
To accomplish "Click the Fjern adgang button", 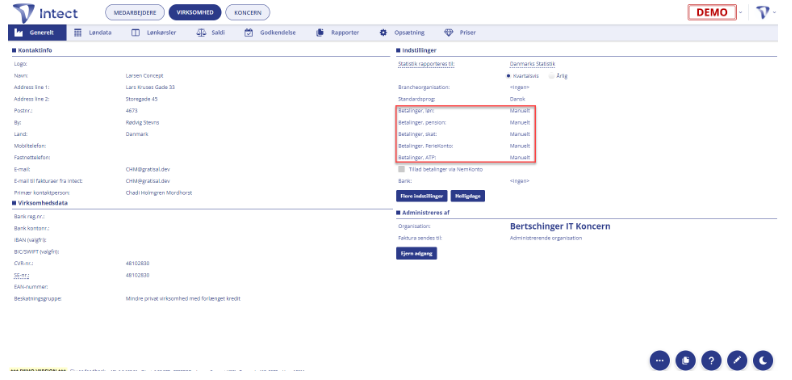I will pyautogui.click(x=416, y=253).
